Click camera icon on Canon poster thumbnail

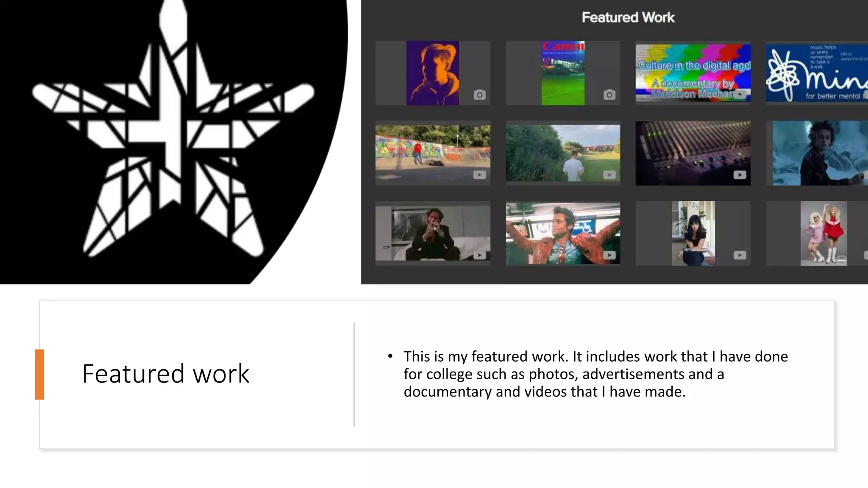click(x=609, y=95)
